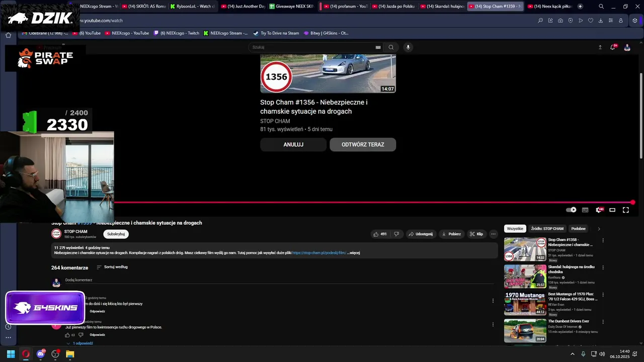Open the Stop Cham #1356 upcoming thumbnail
644x362 pixels.
click(x=328, y=73)
